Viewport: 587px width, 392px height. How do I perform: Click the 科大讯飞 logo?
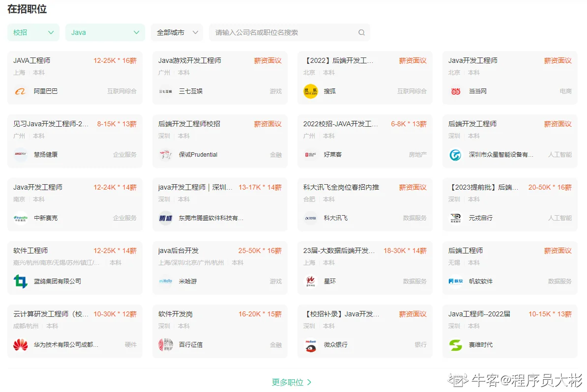pyautogui.click(x=310, y=218)
